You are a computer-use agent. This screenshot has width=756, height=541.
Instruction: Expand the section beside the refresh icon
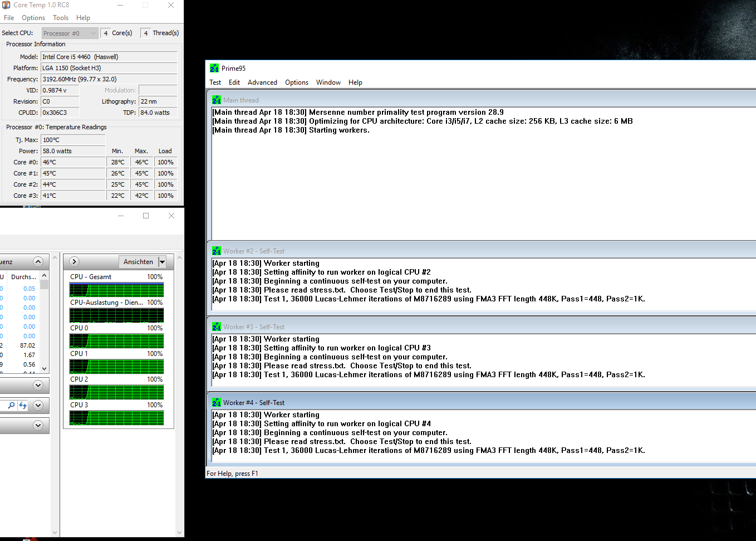pos(38,405)
